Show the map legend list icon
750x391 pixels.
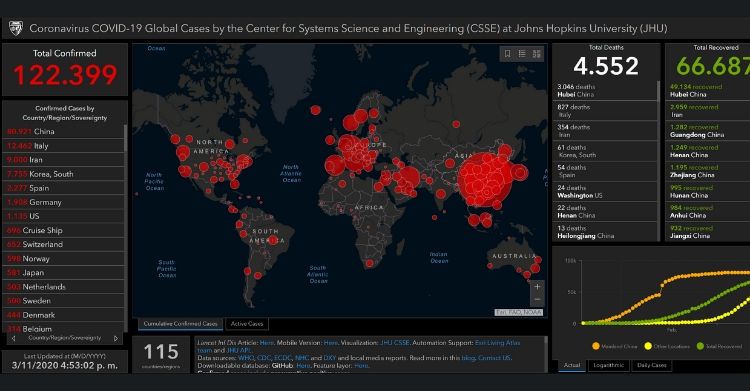522,54
